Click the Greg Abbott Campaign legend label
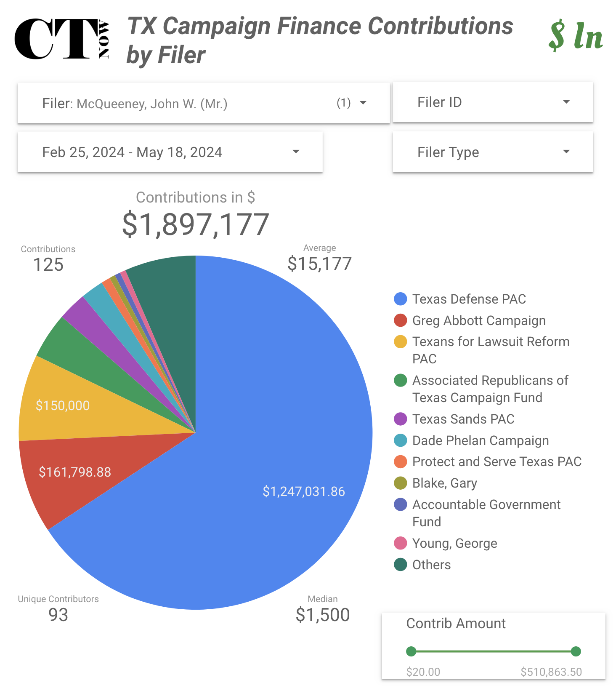Screen dimensions: 616x688 click(479, 321)
